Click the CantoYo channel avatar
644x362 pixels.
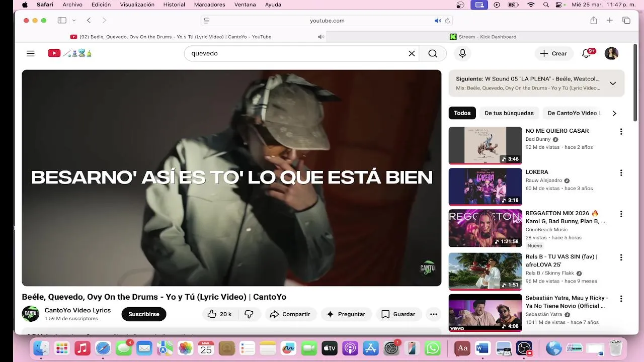pos(31,314)
